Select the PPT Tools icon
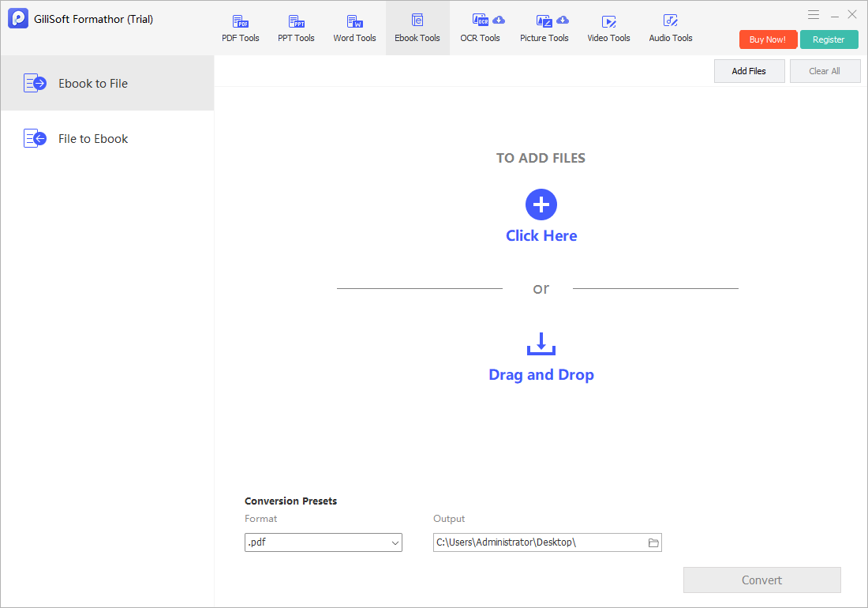 pyautogui.click(x=296, y=21)
